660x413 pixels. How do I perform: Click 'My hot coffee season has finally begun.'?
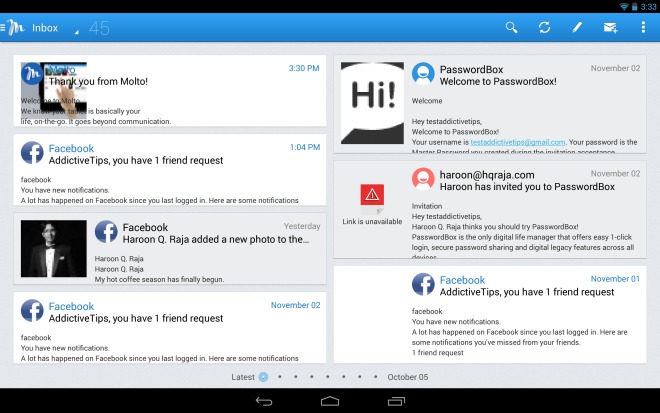(159, 279)
